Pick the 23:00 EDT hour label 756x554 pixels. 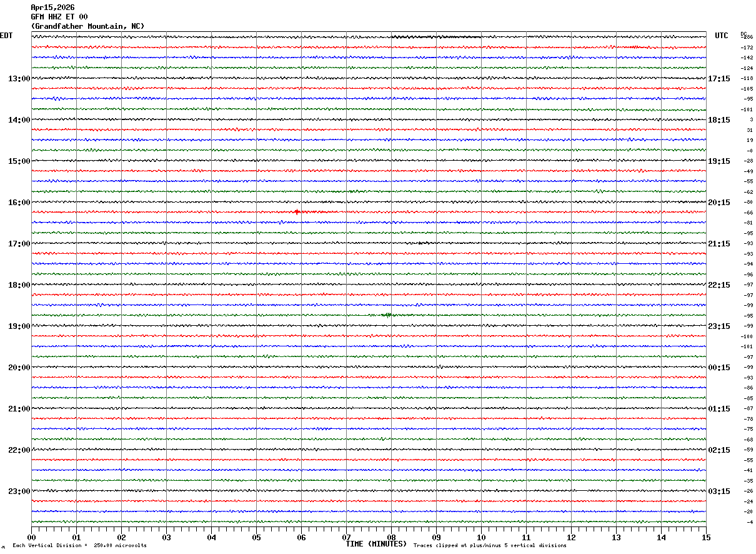click(x=19, y=491)
